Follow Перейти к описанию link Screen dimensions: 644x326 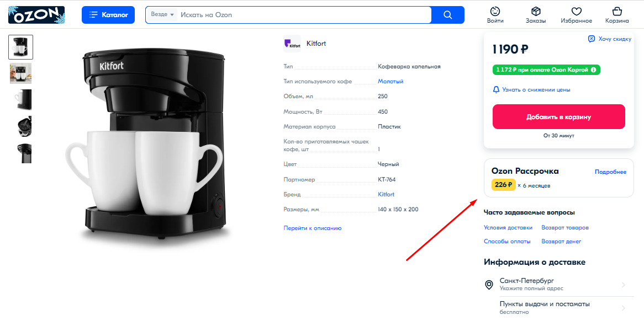tap(313, 228)
